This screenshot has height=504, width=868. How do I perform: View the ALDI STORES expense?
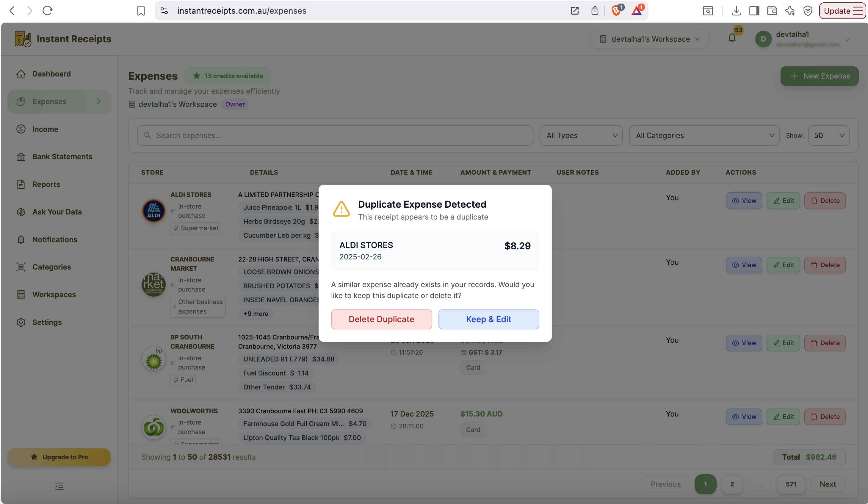click(744, 201)
